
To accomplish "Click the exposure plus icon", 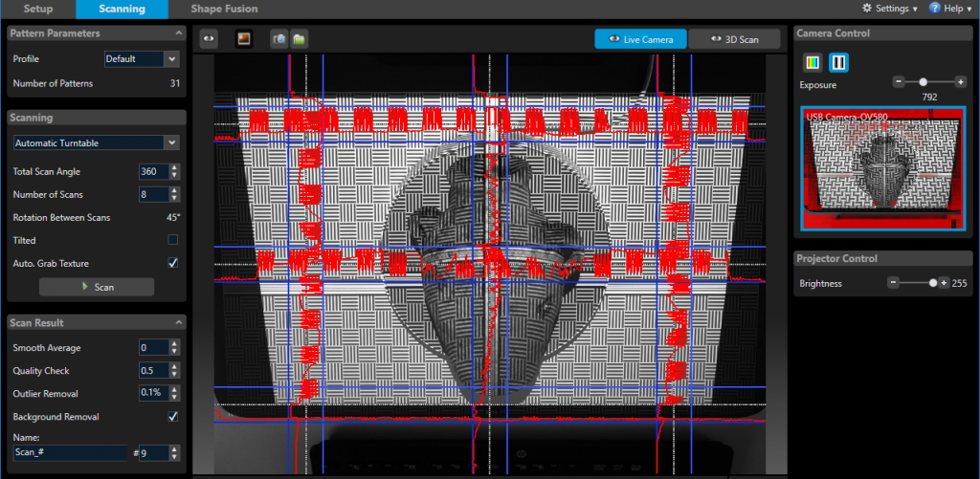I will (960, 83).
